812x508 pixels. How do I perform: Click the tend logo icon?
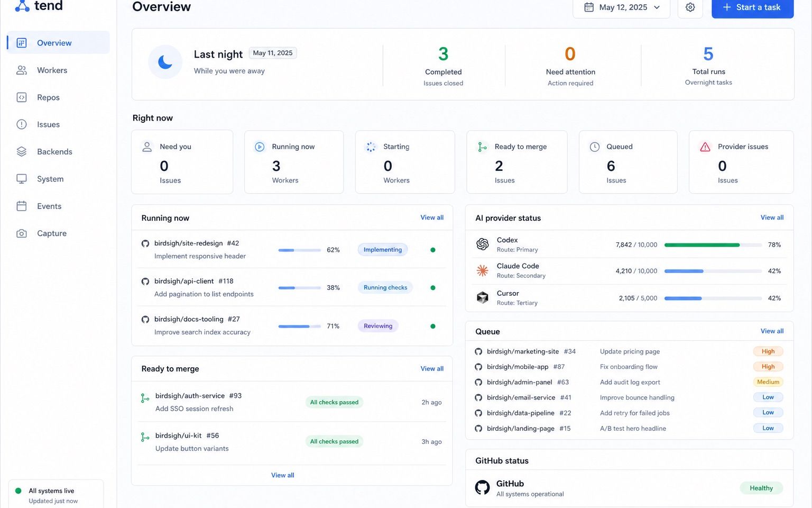pos(22,6)
